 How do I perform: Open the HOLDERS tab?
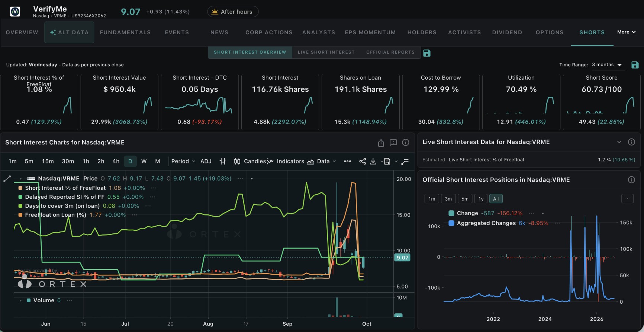[422, 32]
